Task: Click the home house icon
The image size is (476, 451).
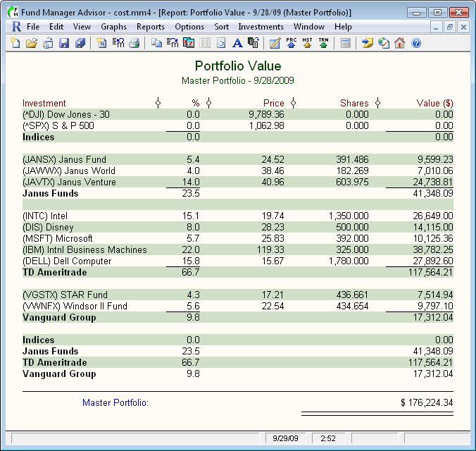Action: (x=400, y=43)
